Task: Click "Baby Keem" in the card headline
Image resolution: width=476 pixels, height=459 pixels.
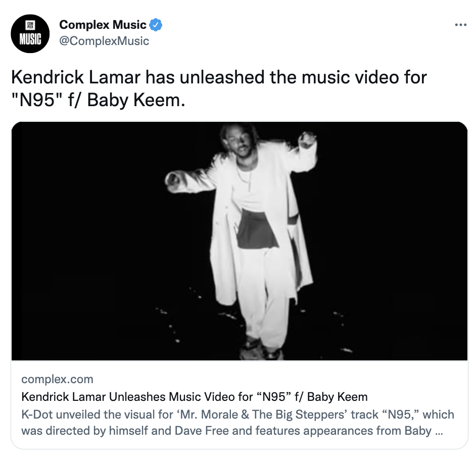Action: click(337, 397)
